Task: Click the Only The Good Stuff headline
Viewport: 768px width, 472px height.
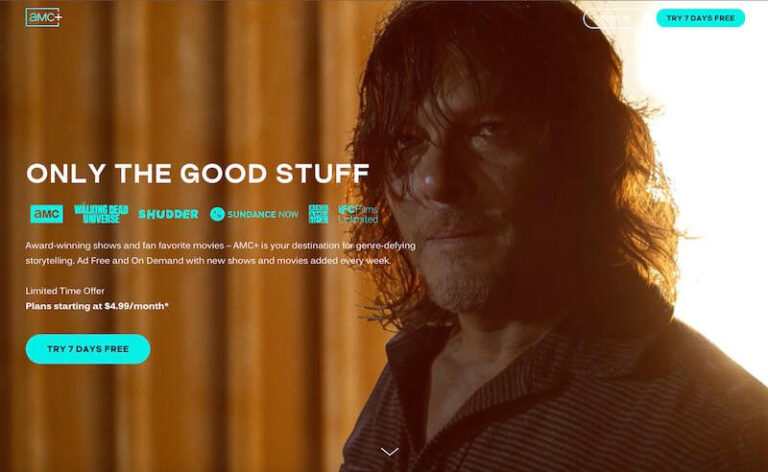Action: [x=198, y=173]
